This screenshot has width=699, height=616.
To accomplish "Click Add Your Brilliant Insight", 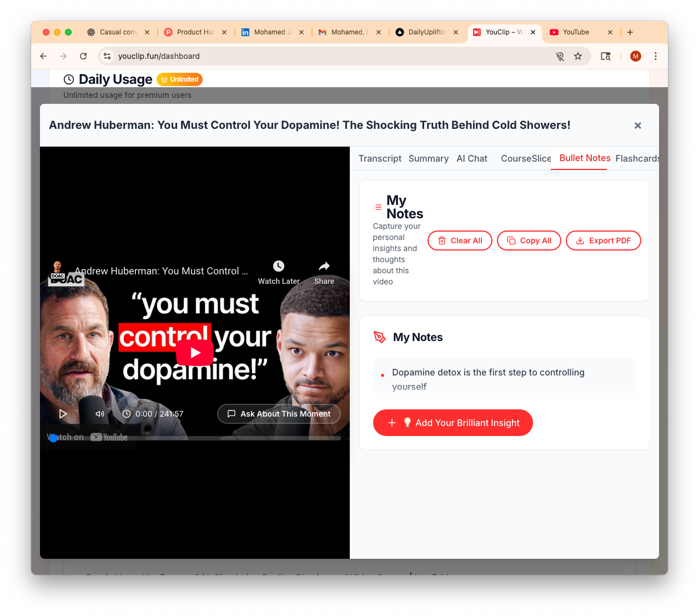I will coord(452,423).
